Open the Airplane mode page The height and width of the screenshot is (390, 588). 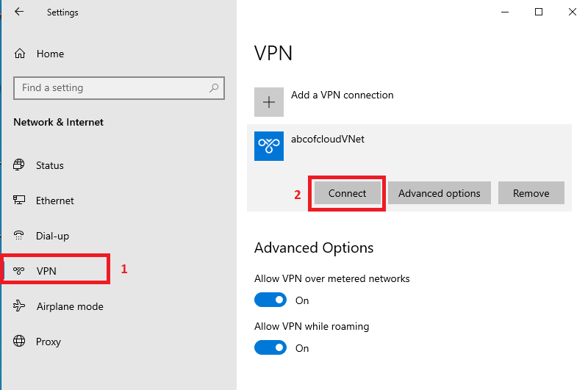coord(70,306)
